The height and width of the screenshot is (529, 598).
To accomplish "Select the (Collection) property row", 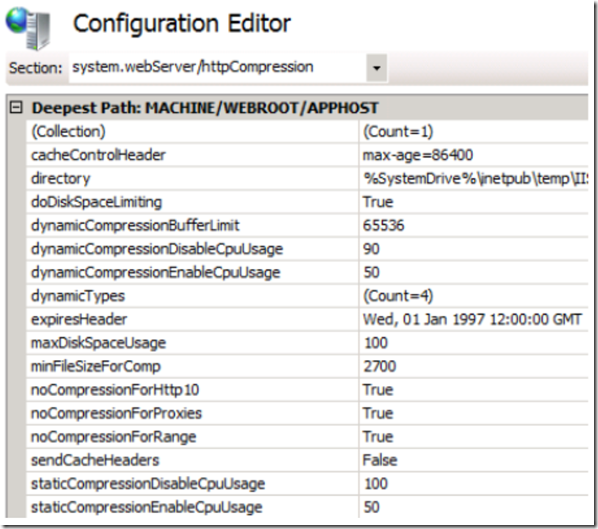I will [307, 132].
